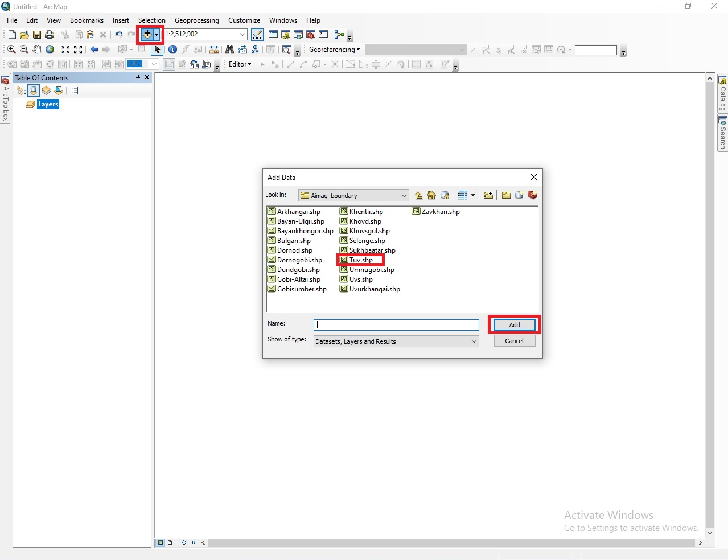This screenshot has height=560, width=728.
Task: Create a new map document
Action: 12,35
